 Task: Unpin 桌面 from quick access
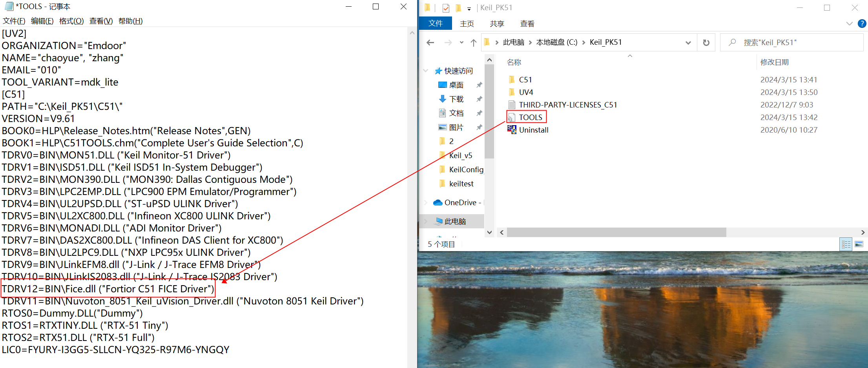coord(479,85)
